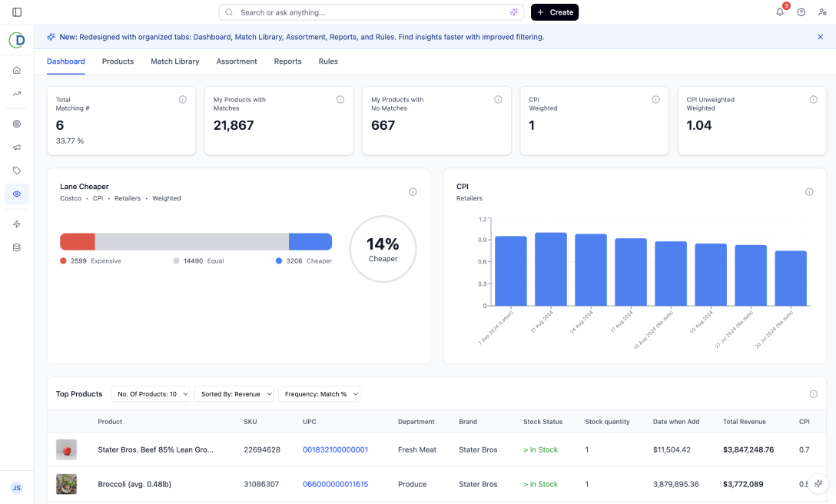
Task: Toggle the sidebar panel icon
Action: (17, 12)
